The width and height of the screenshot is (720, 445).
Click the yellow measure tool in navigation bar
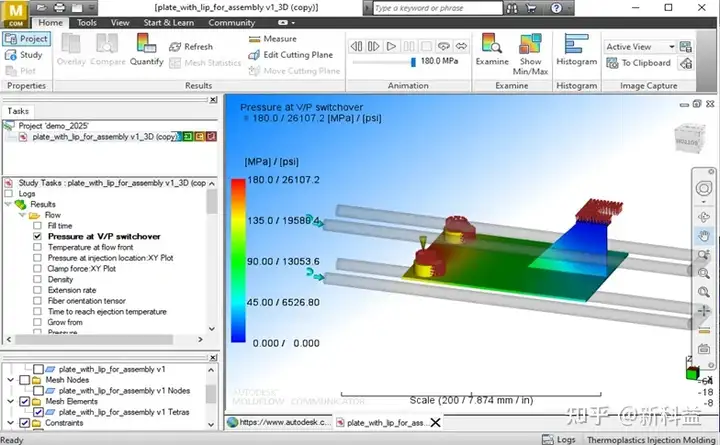point(704,331)
